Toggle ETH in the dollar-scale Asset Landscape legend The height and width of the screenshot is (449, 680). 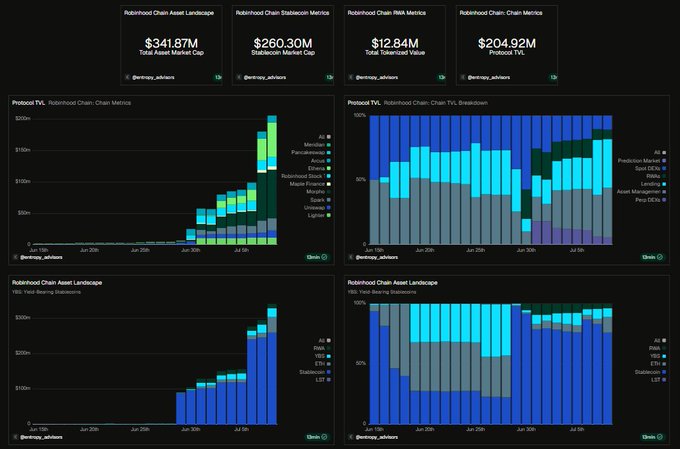point(323,364)
